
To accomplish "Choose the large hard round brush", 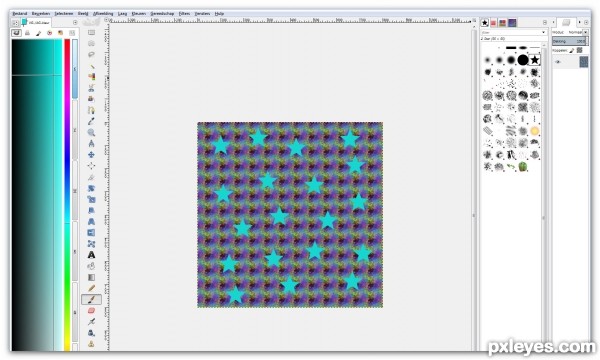I will point(523,60).
